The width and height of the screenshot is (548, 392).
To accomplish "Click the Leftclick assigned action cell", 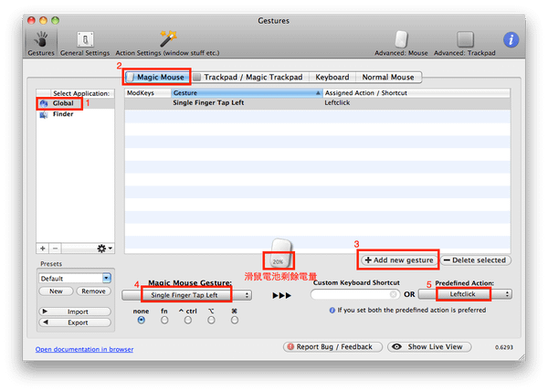I will tap(337, 103).
